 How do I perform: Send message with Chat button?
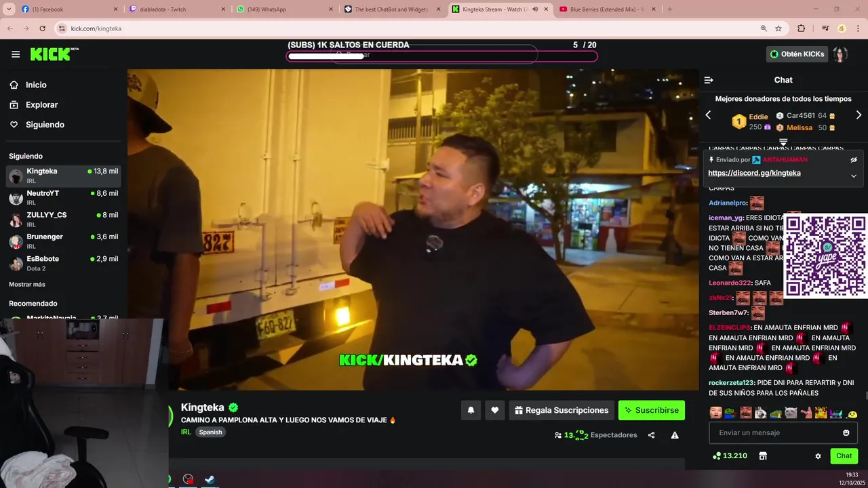pos(844,456)
